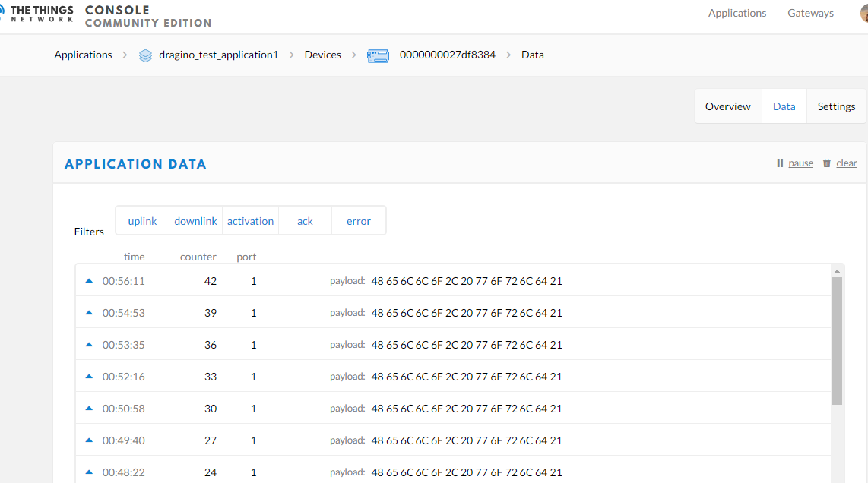The width and height of the screenshot is (868, 483).
Task: Click the device icon beside 0000000027df8384
Action: 378,55
